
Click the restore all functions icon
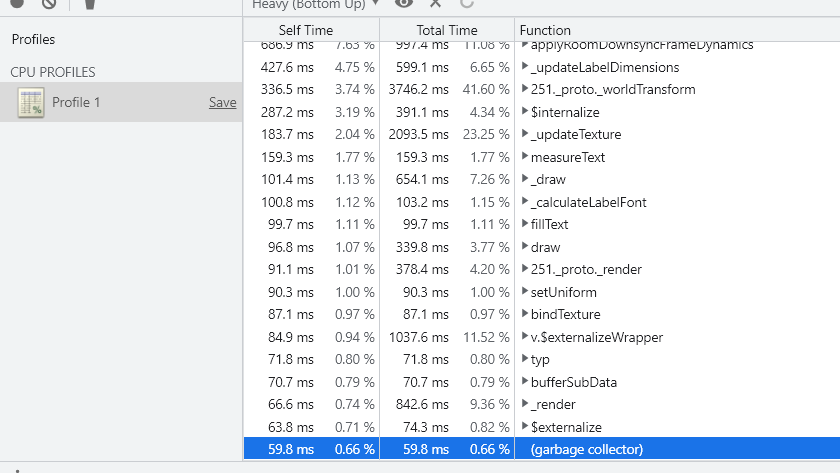(467, 4)
